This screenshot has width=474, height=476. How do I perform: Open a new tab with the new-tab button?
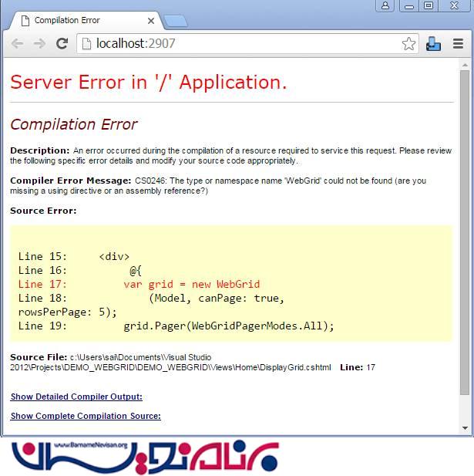(x=175, y=20)
